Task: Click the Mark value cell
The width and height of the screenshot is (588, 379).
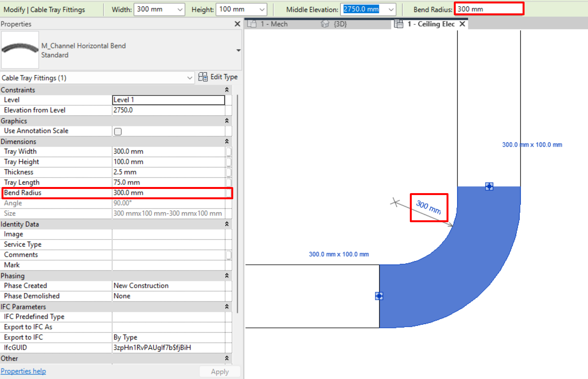Action: click(169, 265)
